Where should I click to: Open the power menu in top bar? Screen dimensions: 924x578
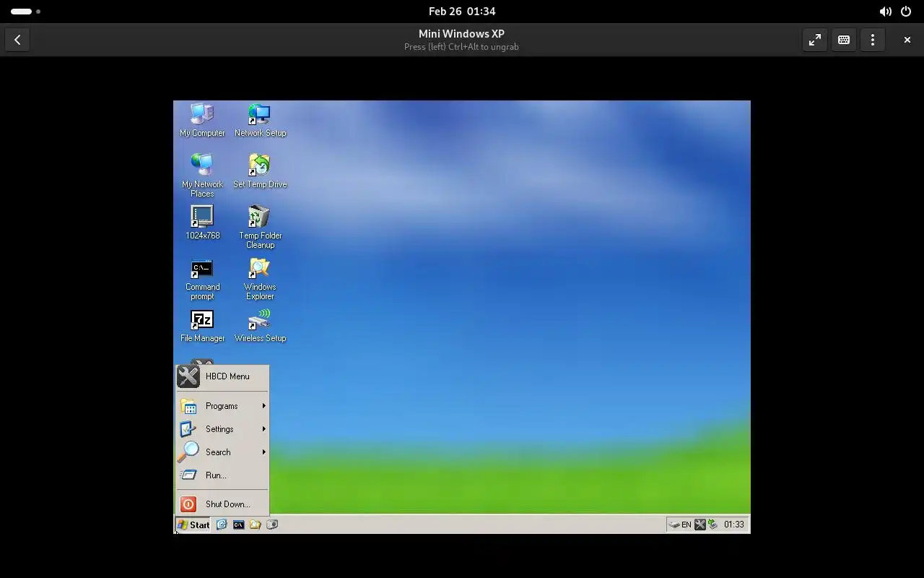905,12
